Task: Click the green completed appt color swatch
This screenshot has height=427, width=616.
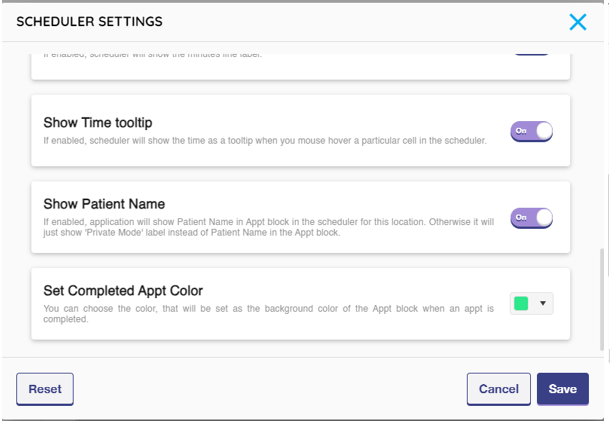Action: point(521,303)
